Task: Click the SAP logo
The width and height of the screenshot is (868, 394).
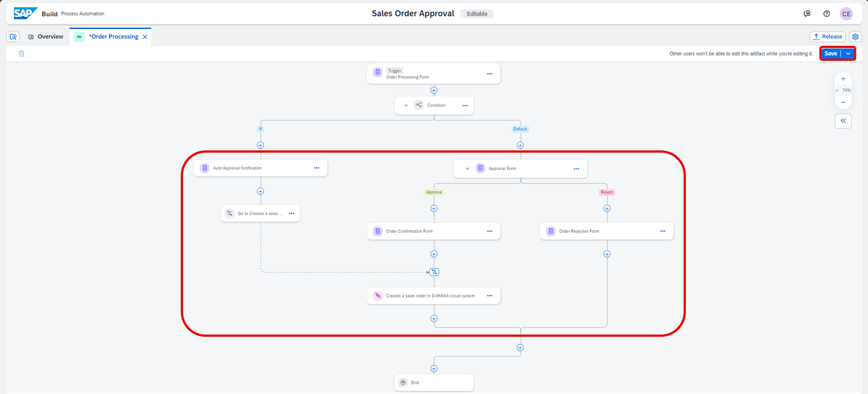Action: coord(26,13)
